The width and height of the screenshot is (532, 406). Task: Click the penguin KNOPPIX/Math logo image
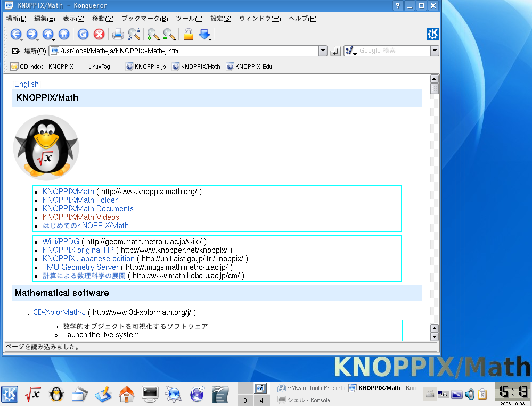(x=46, y=147)
